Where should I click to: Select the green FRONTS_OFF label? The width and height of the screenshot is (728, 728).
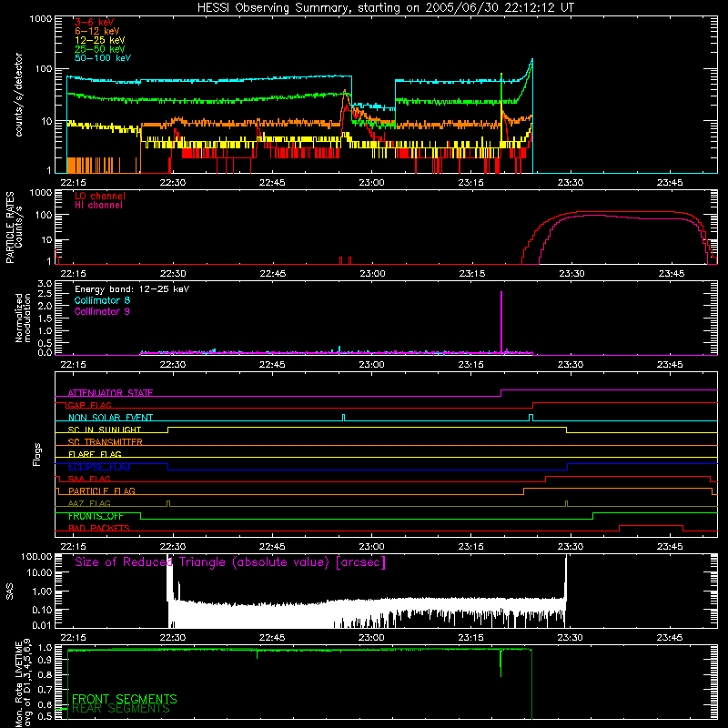[x=96, y=516]
